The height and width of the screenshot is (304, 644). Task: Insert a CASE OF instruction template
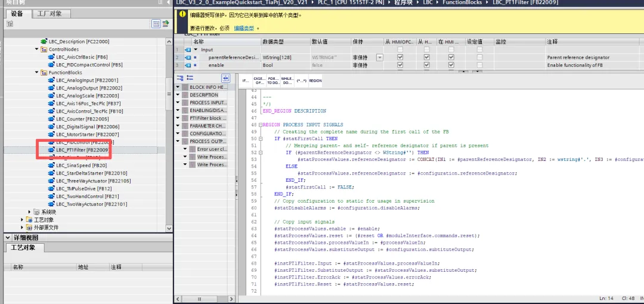(x=259, y=80)
